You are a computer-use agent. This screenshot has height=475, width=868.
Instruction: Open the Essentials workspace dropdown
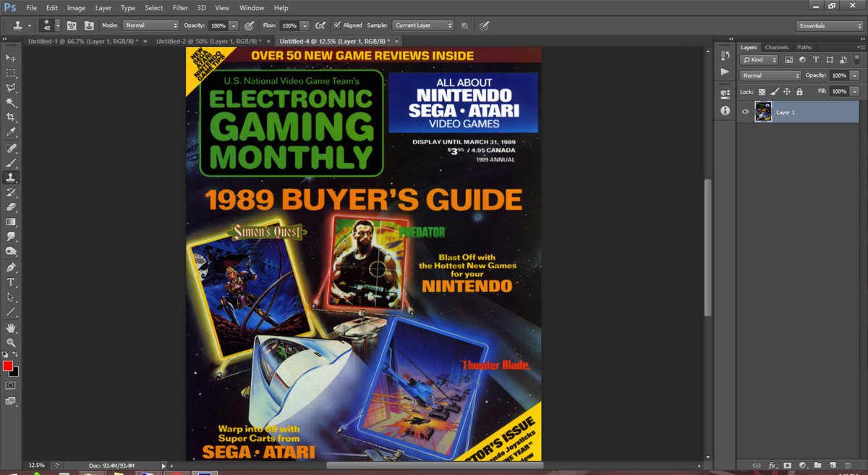830,25
